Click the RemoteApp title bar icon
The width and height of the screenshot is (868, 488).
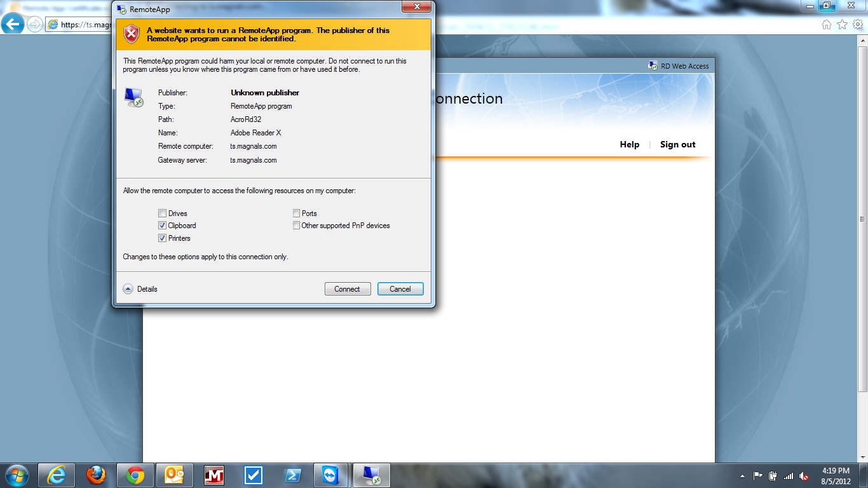tap(122, 10)
